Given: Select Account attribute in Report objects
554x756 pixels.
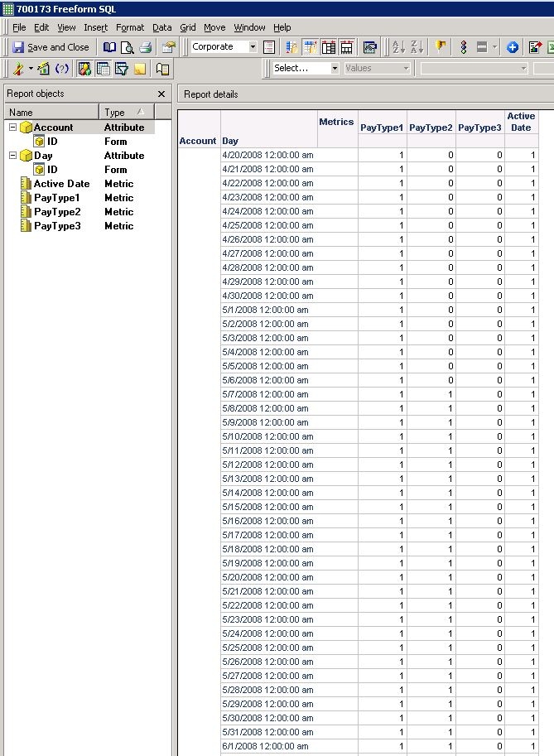Looking at the screenshot, I should pos(53,128).
